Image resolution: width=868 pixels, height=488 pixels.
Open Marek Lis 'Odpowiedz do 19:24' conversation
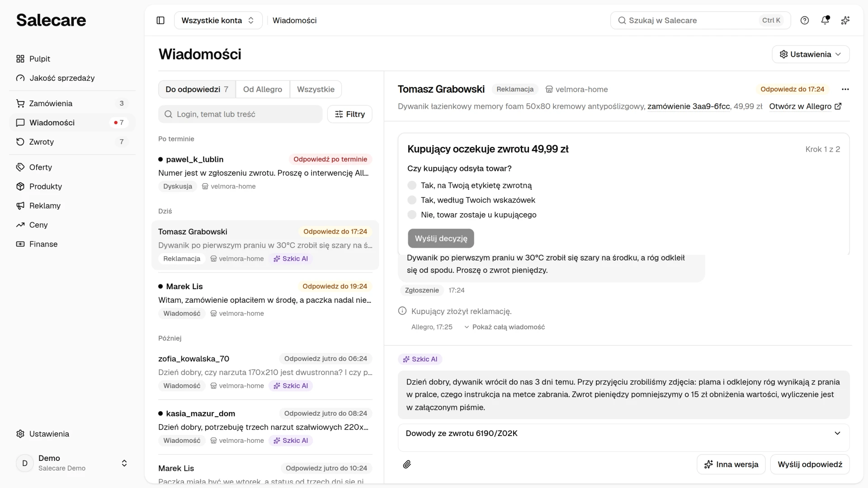pyautogui.click(x=265, y=300)
